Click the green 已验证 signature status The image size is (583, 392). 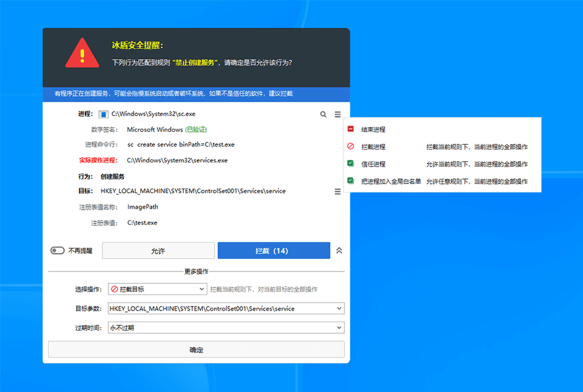point(196,129)
